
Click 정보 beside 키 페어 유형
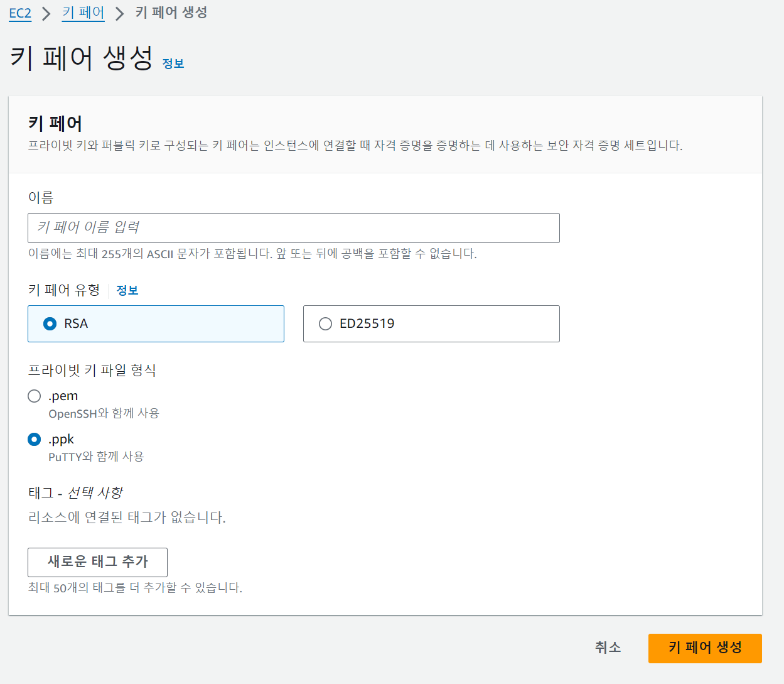[x=127, y=290]
